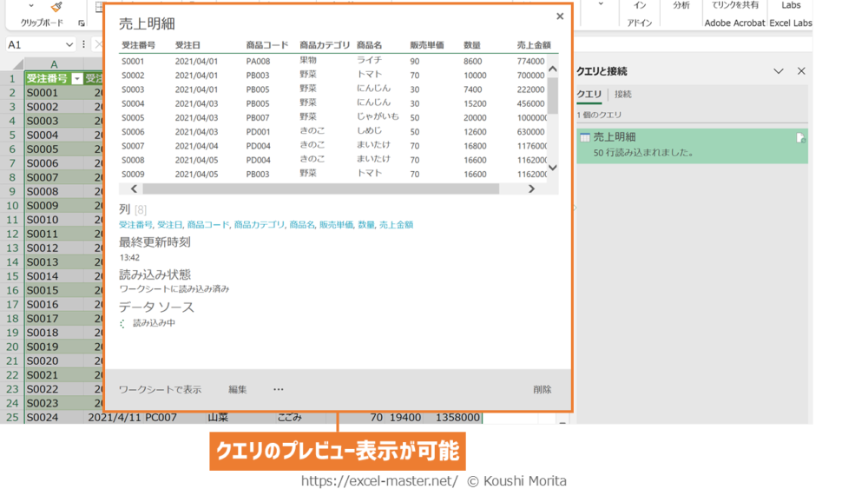Expand the Name Box dropdown

tap(69, 44)
